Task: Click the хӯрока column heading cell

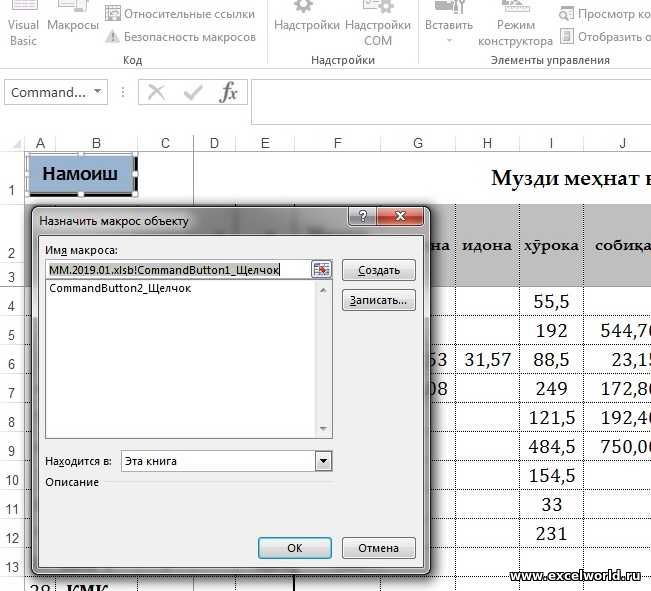Action: tap(551, 245)
